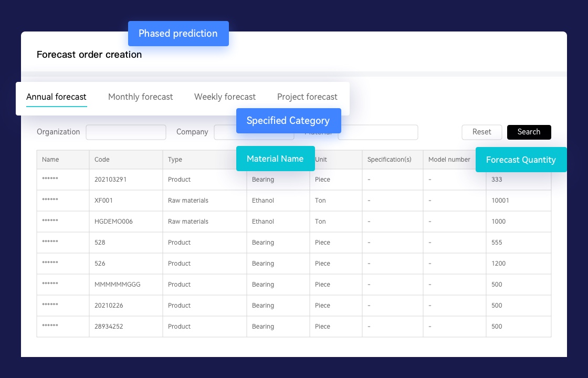The height and width of the screenshot is (378, 588).
Task: Click the forecast quantity 10001 cell
Action: click(500, 201)
